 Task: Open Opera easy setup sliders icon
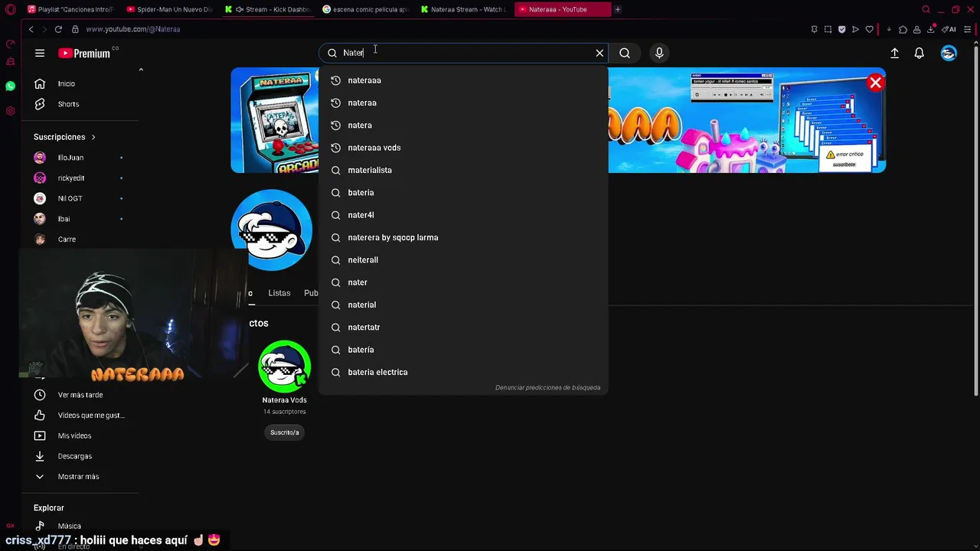(968, 29)
